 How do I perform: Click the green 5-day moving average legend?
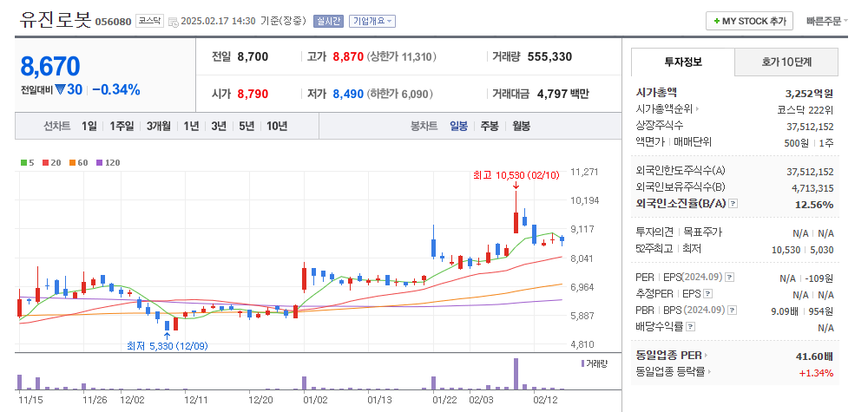pyautogui.click(x=27, y=162)
